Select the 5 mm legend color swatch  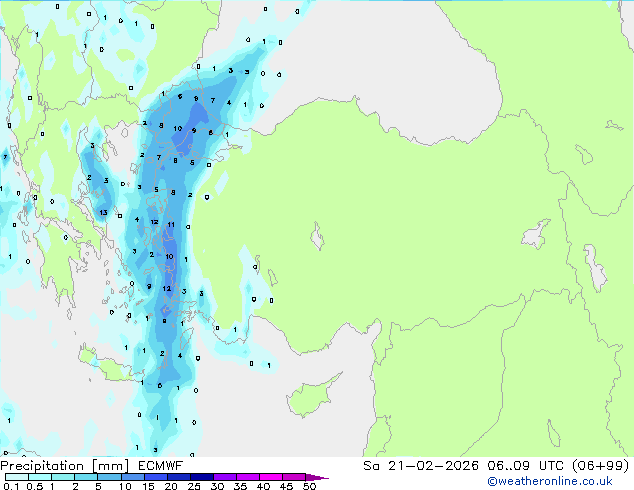point(109,477)
